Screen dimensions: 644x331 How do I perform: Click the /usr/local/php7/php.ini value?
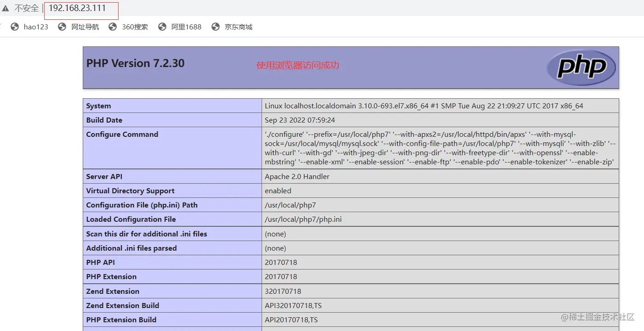pos(303,219)
